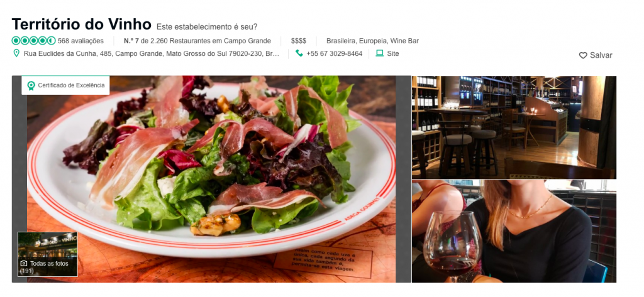This screenshot has width=644, height=297.
Task: Click the phone number +55 67 3029-8464
Action: coord(335,53)
